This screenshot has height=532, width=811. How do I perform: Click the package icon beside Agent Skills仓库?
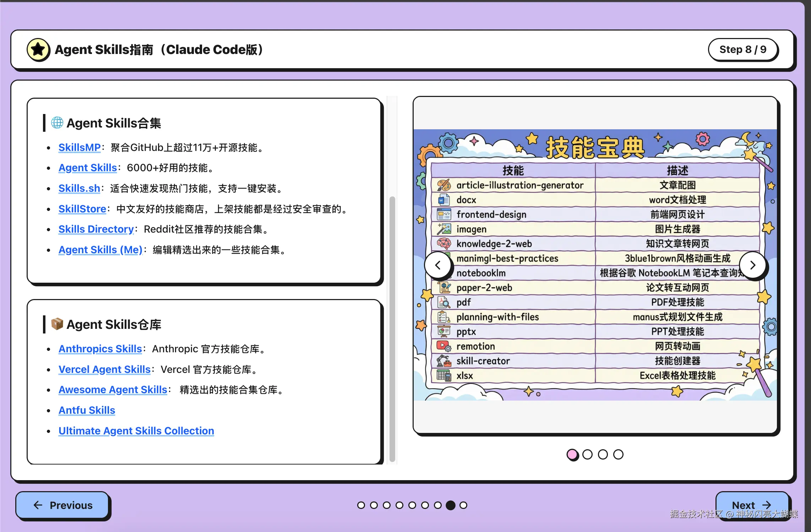point(57,324)
